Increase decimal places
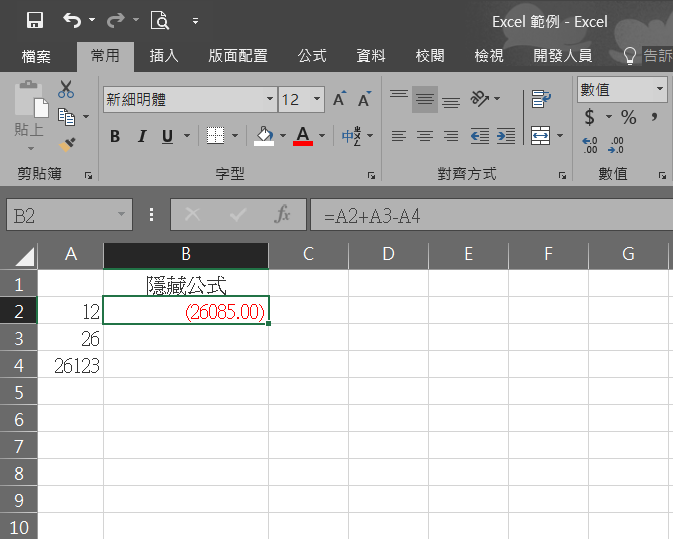673x539 pixels. click(590, 145)
